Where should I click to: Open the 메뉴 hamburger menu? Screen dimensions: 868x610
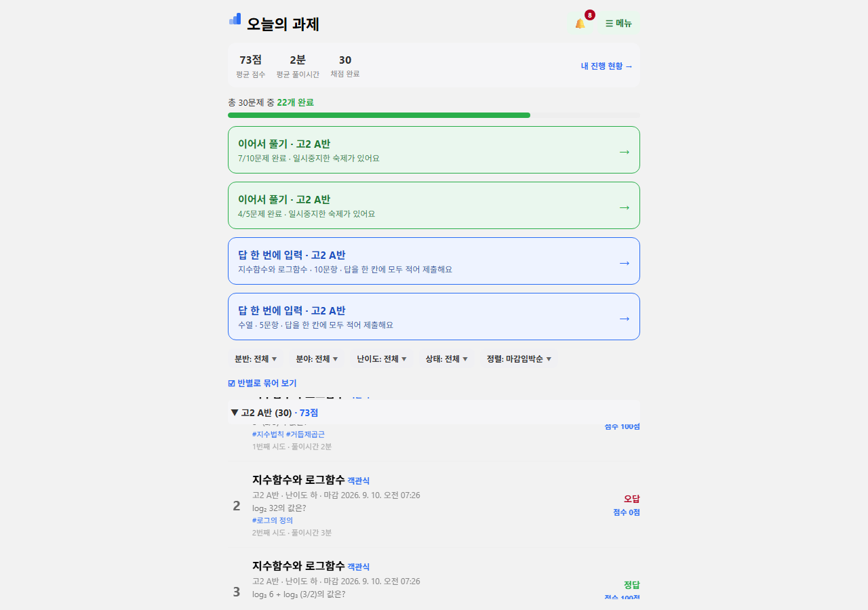[x=618, y=24]
